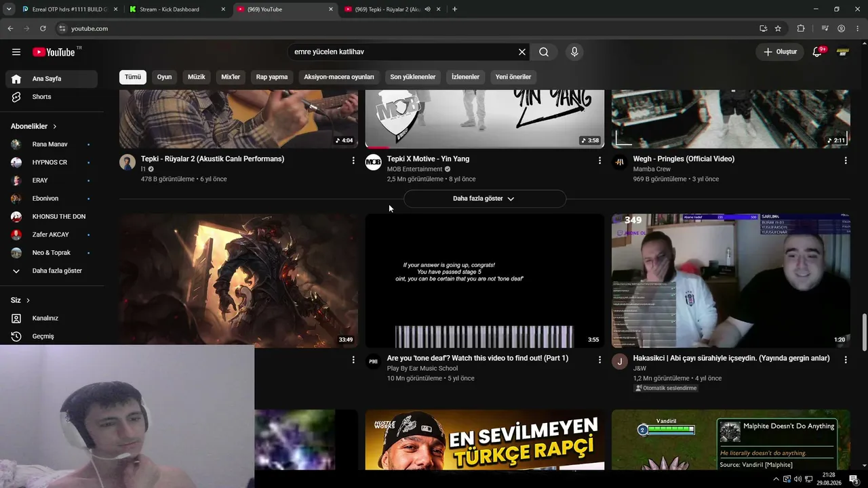Open the Tepki X Motive - Yin Yang title
Image resolution: width=868 pixels, height=488 pixels.
[428, 159]
